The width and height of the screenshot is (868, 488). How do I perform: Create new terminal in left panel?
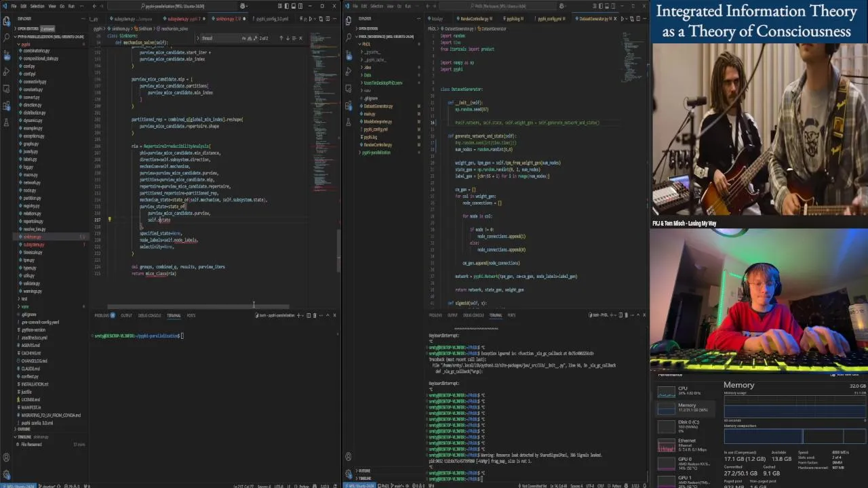pos(298,315)
